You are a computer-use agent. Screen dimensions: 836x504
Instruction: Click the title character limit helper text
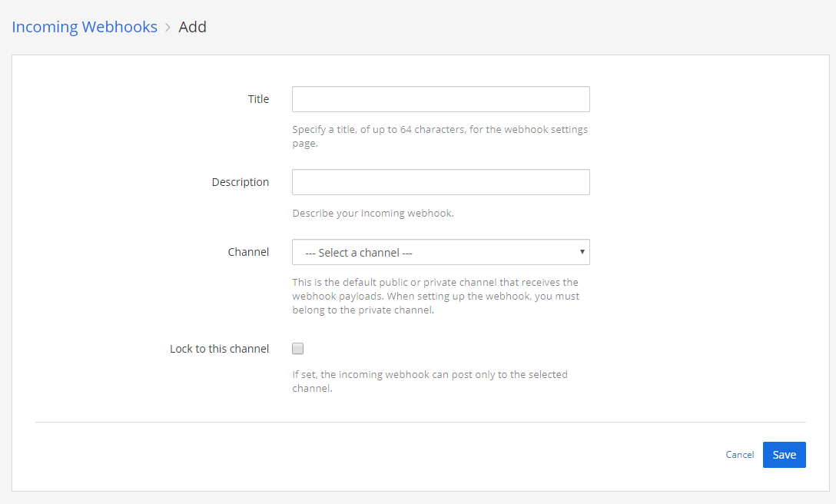440,136
